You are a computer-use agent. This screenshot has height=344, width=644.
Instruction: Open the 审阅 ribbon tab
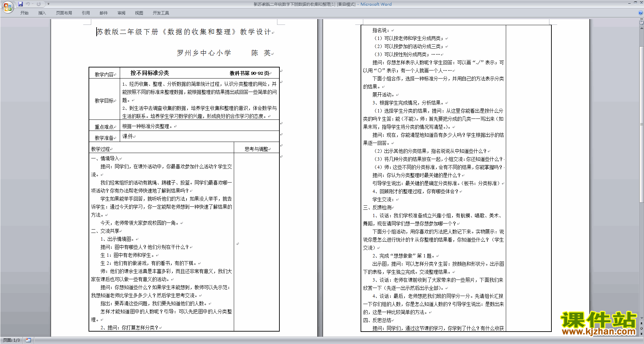pos(121,13)
